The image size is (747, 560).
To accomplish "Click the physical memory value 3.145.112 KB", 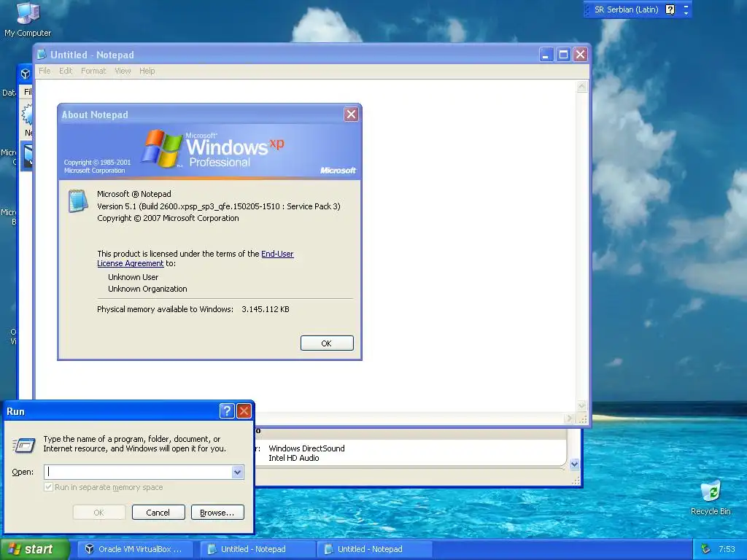I will 266,309.
